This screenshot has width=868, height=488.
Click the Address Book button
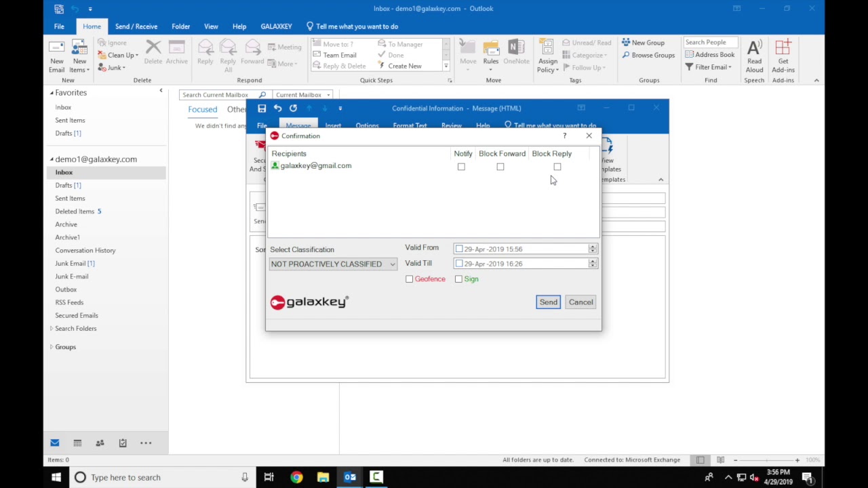pos(709,55)
